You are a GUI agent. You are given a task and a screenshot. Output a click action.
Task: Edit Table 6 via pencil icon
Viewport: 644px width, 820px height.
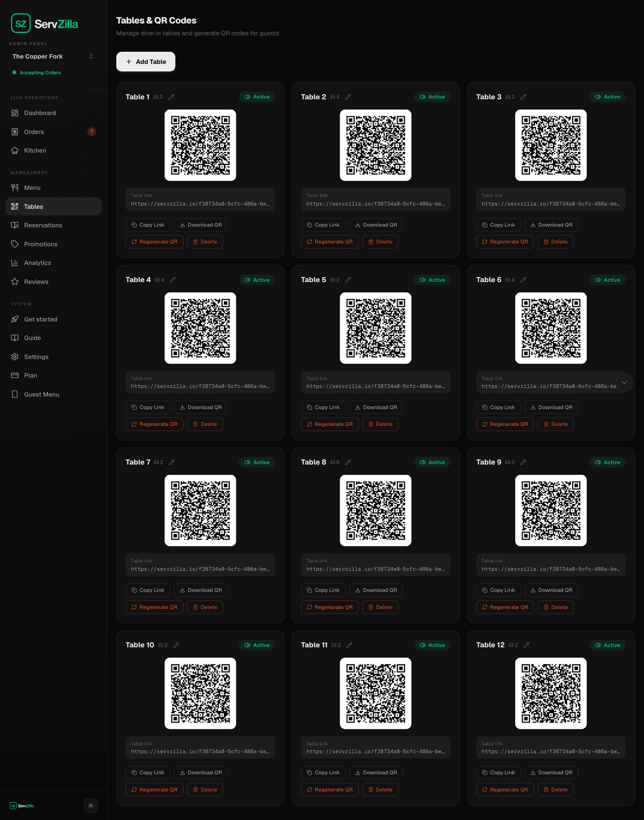tap(523, 280)
